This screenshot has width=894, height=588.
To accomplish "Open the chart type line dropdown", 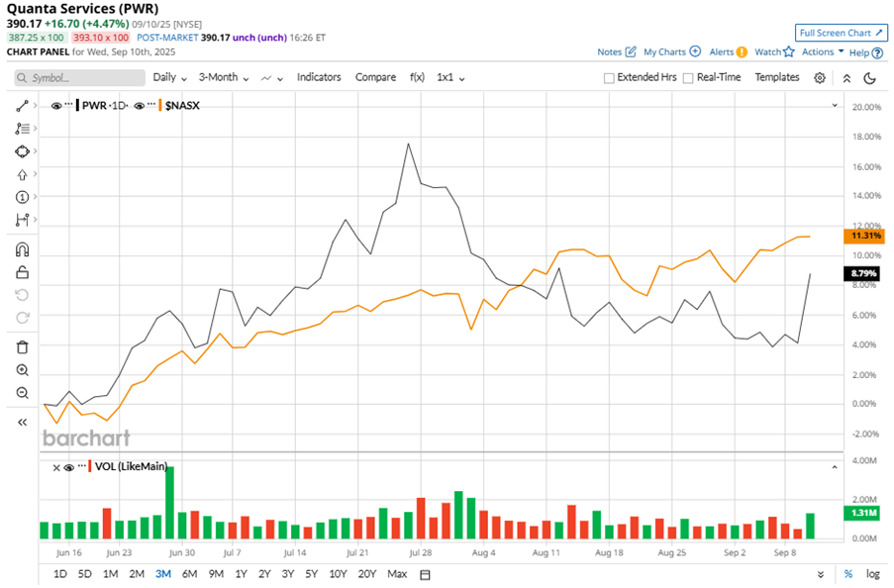I will pos(272,78).
